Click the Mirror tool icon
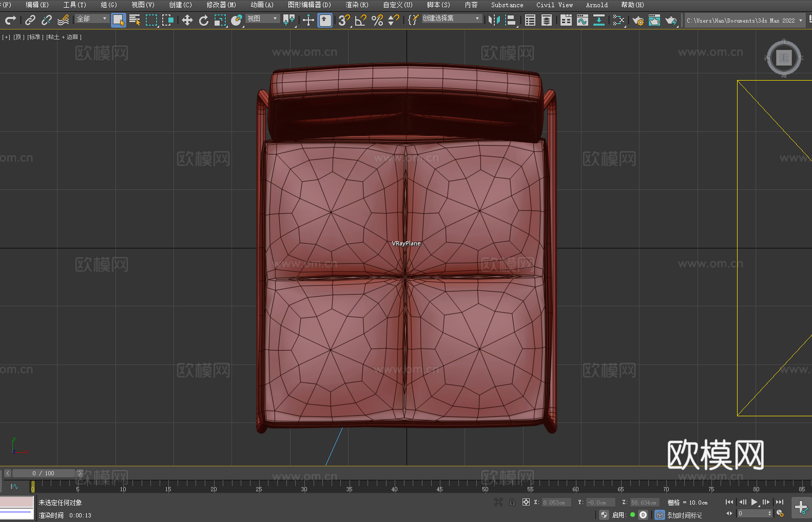The height and width of the screenshot is (522, 812). coord(494,20)
